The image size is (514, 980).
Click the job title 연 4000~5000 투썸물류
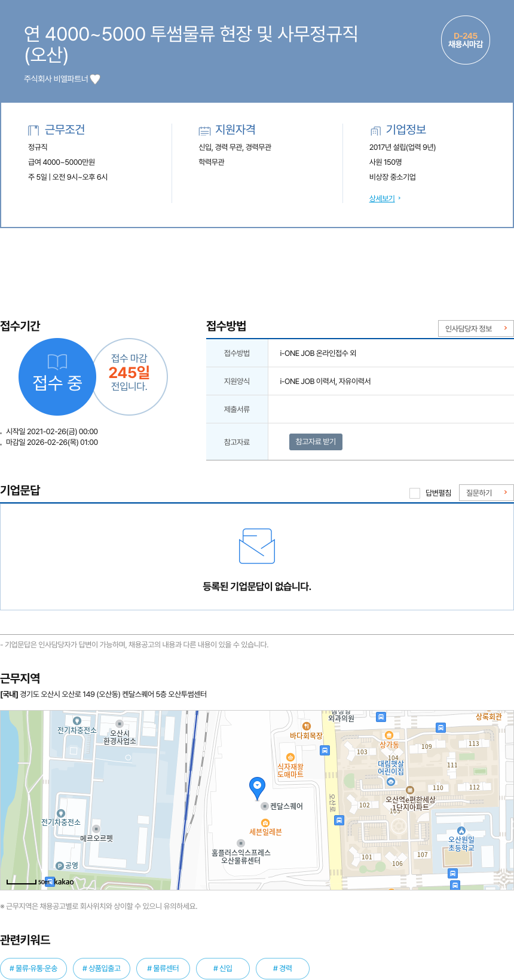(191, 44)
